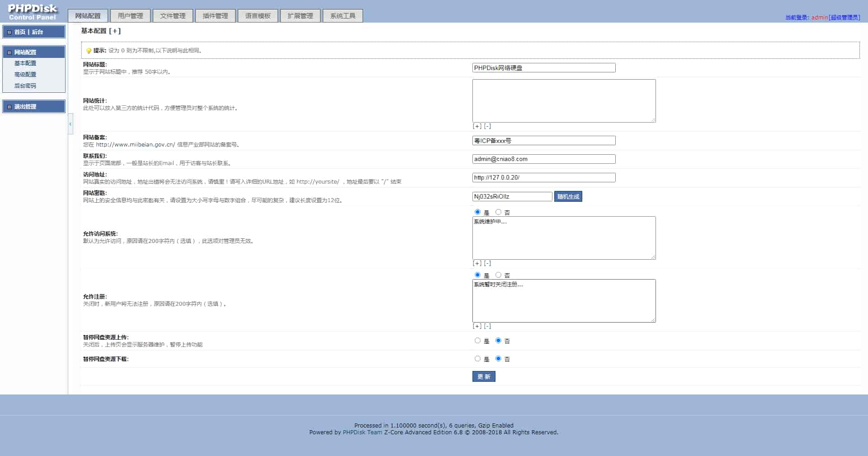
Task: Click the lightbulb tip icon
Action: point(89,51)
